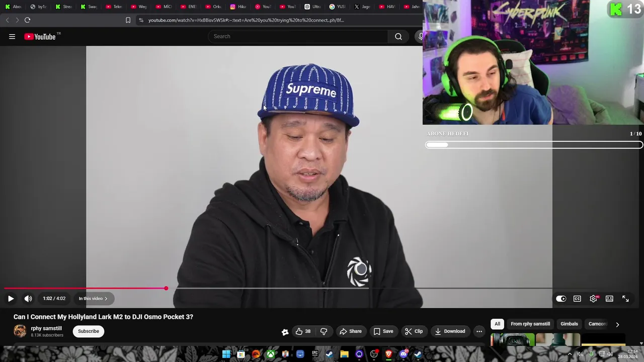Share this video
The image size is (644, 362).
[351, 331]
